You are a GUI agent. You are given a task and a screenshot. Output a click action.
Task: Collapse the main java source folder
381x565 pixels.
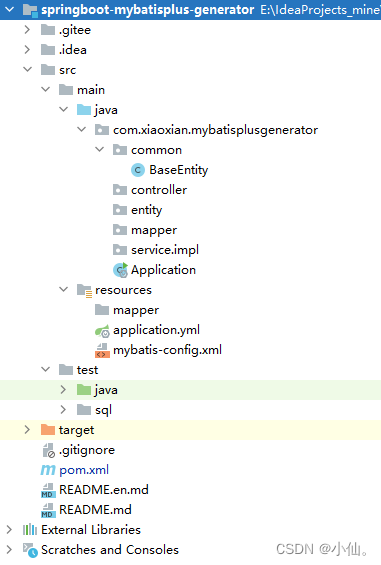[x=63, y=109]
